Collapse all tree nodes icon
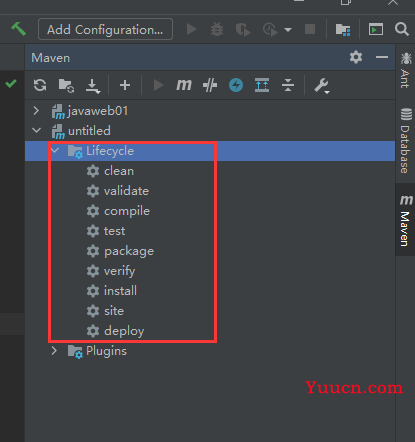The image size is (415, 442). (288, 85)
